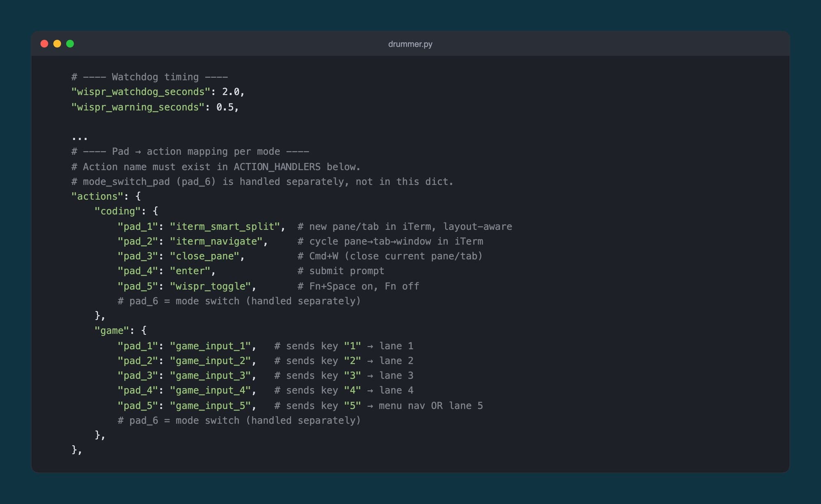
Task: Click the "Pad → action mapping per mode" comment
Action: [190, 151]
